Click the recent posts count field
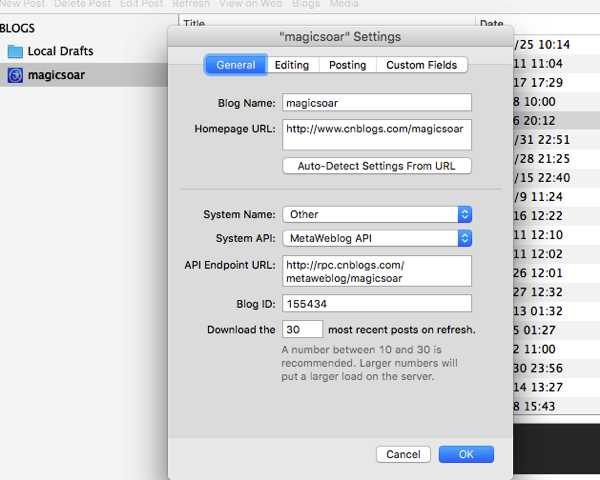 click(302, 329)
